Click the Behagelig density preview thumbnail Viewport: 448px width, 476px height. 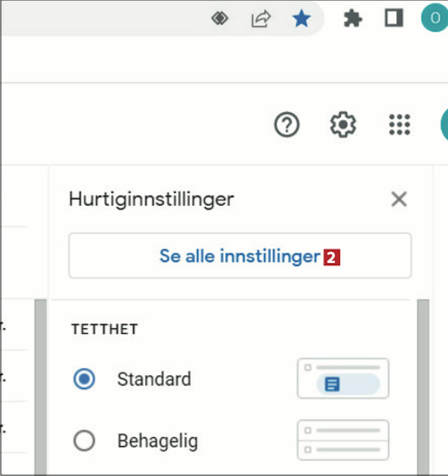click(343, 440)
